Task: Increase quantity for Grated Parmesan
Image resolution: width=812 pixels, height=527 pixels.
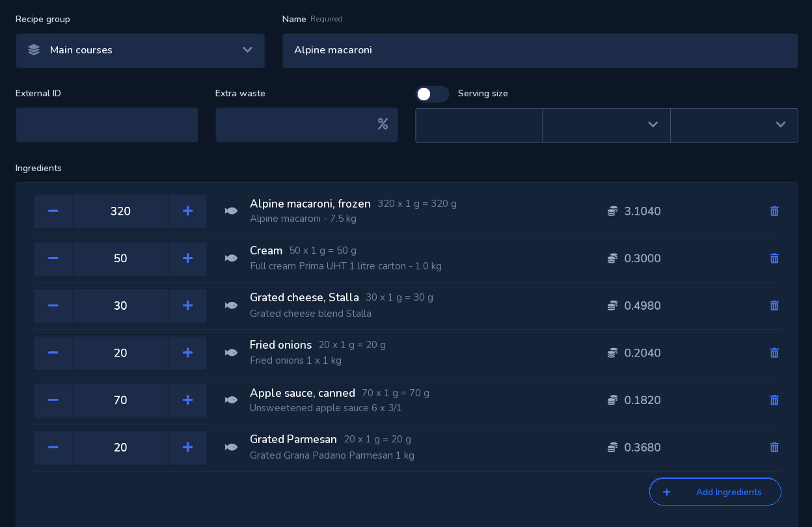Action: pyautogui.click(x=187, y=448)
